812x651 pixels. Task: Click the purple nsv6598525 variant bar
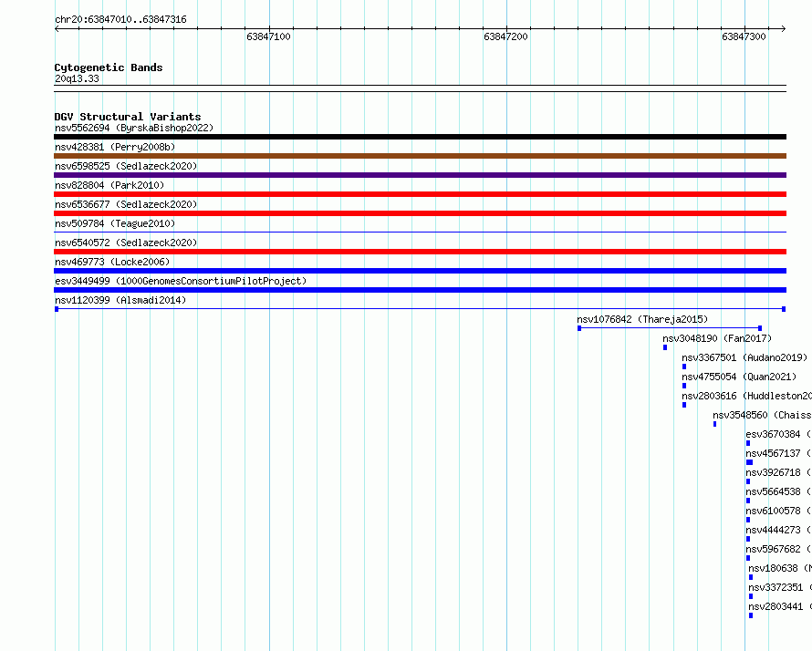click(x=420, y=175)
